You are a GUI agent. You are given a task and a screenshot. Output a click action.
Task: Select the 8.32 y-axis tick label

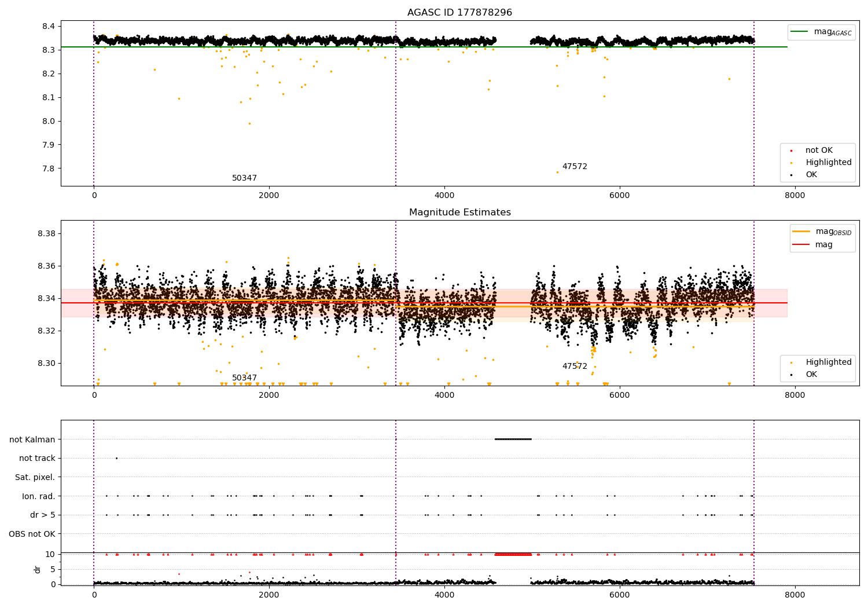tap(46, 331)
